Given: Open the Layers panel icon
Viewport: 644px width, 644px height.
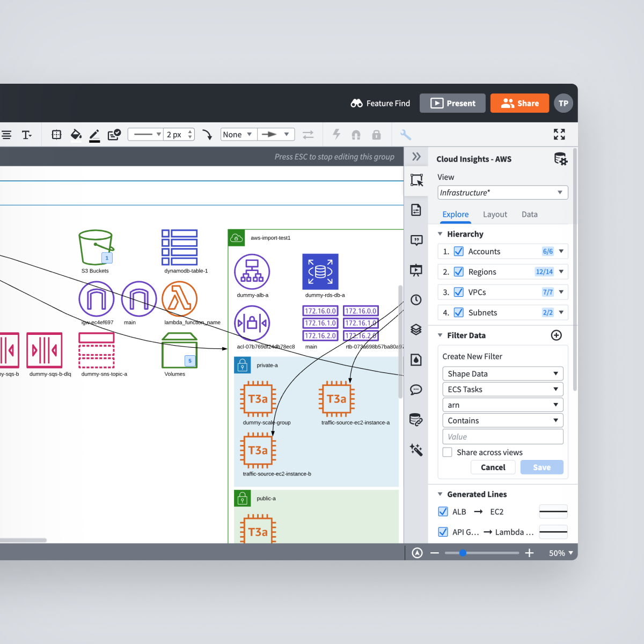Looking at the screenshot, I should coord(416,330).
